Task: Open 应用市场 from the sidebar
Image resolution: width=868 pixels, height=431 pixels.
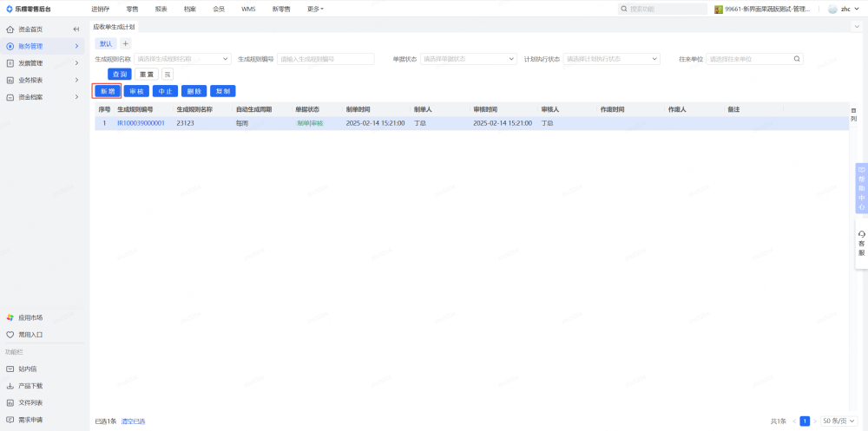Action: (x=30, y=317)
